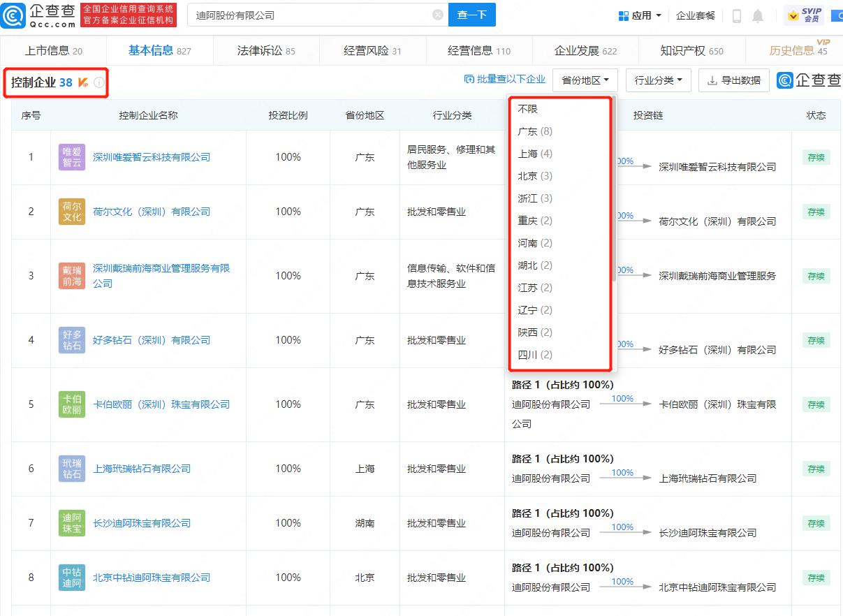
Task: Open 深圳戴瑞前海商业管理服务有限公司 link
Action: pos(161,276)
